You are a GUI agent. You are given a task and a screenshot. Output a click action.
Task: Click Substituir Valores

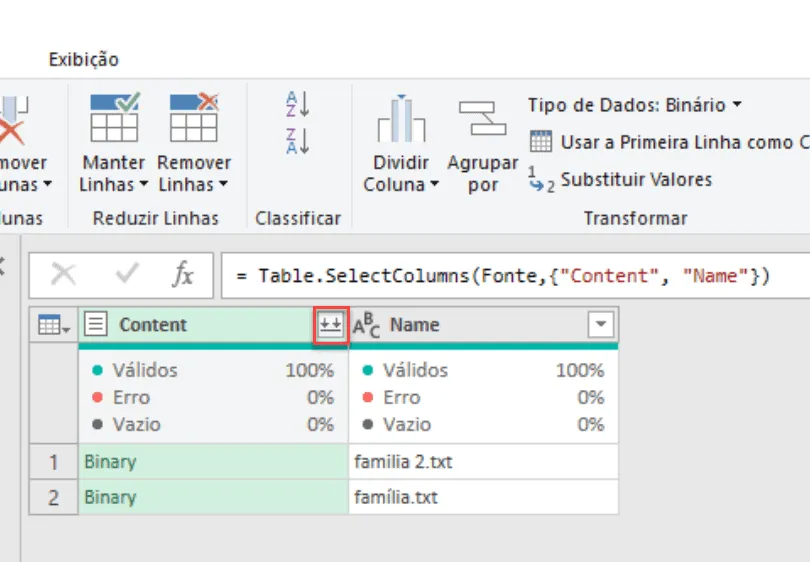tap(620, 179)
